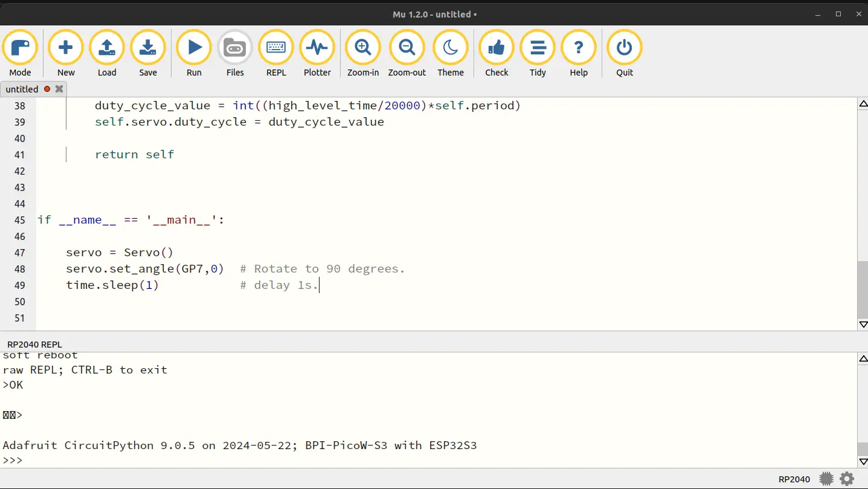Image resolution: width=868 pixels, height=489 pixels.
Task: Toggle the REPL panel
Action: click(276, 54)
